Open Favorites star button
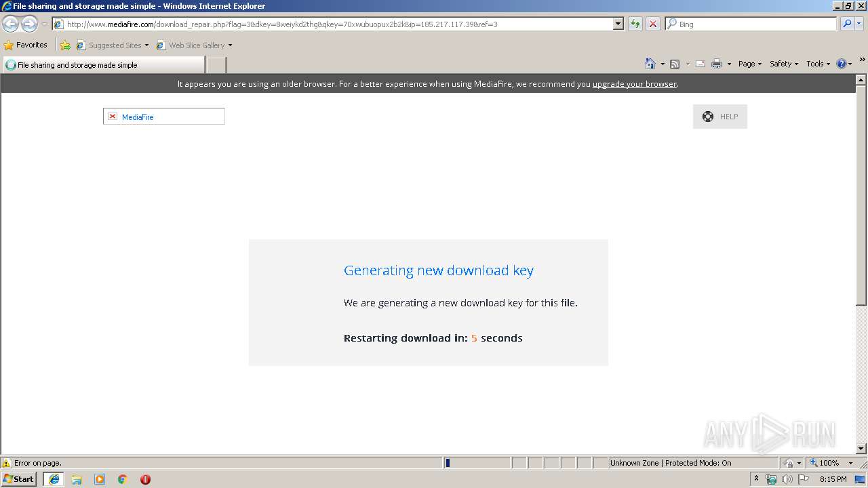 pyautogui.click(x=26, y=45)
